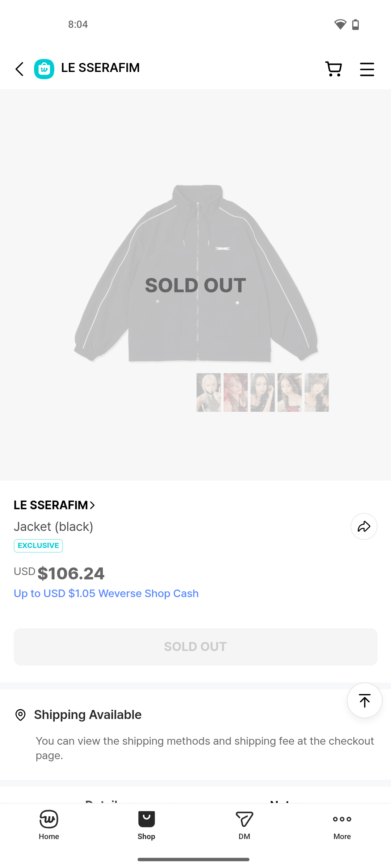Tap the LE SSERAFIM header title

point(100,68)
